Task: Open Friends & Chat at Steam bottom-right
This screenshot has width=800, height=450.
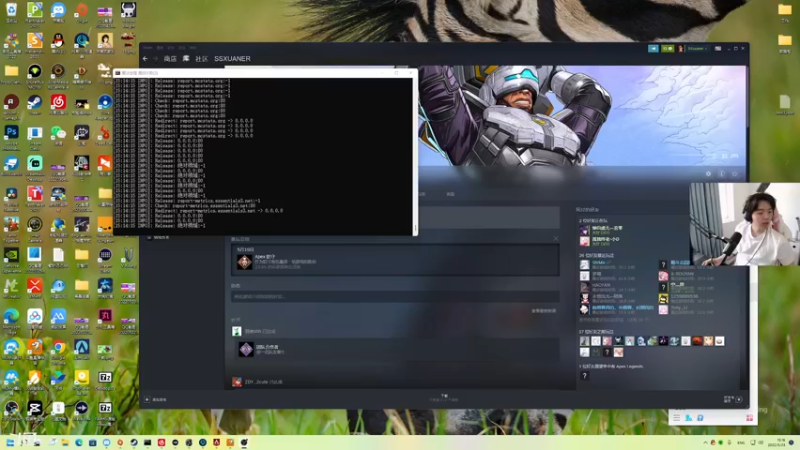Action: coord(732,399)
